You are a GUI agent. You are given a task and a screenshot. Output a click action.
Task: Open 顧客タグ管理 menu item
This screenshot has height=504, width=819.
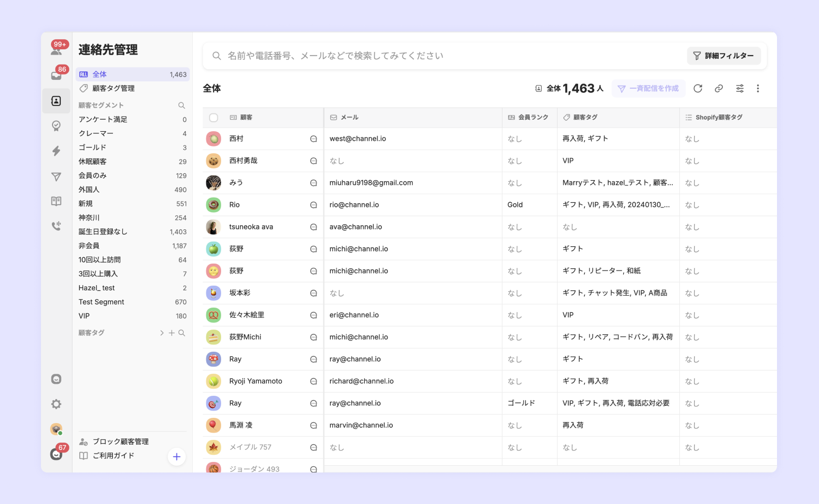click(x=132, y=88)
